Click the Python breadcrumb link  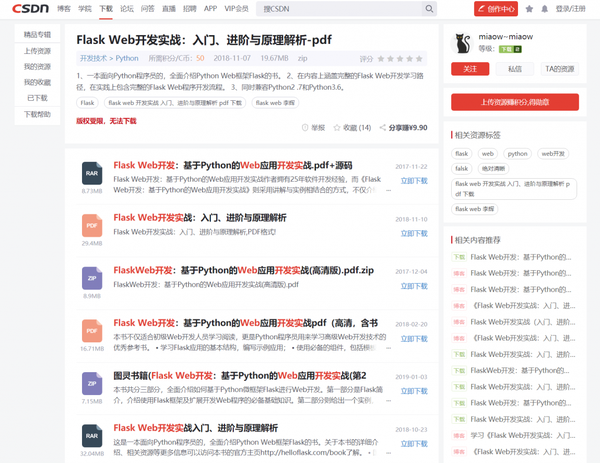[127, 58]
